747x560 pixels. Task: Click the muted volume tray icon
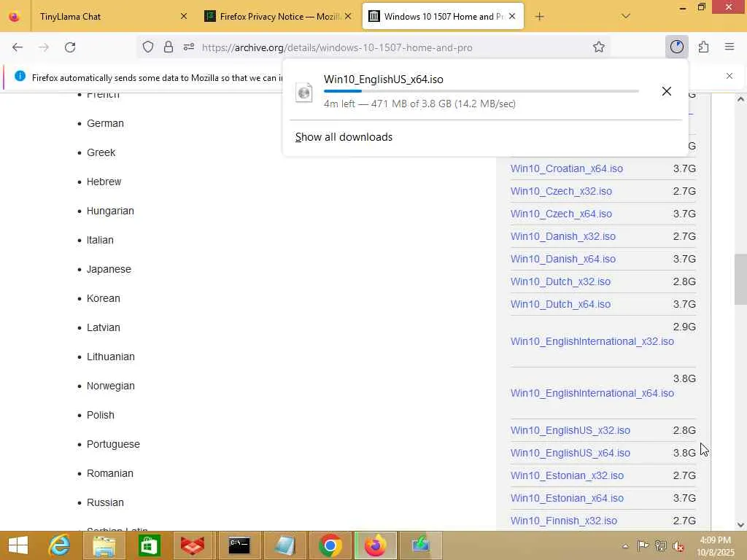(678, 546)
